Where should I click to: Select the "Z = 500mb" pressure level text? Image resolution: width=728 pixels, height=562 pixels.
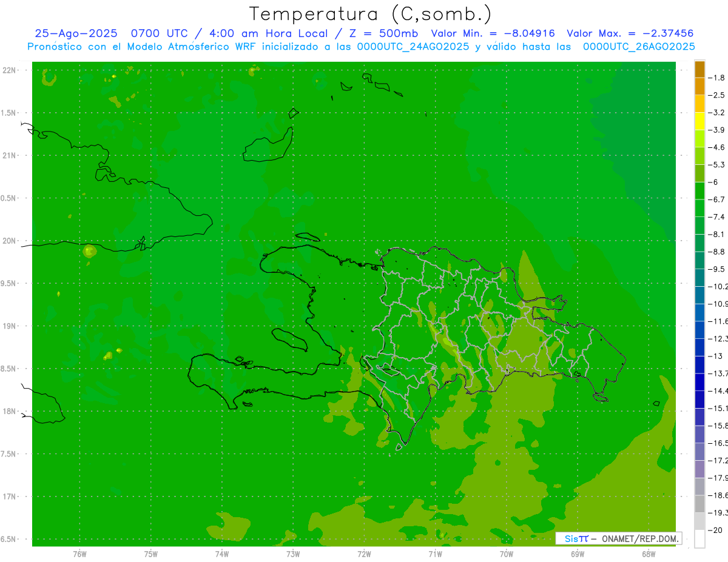[x=382, y=33]
